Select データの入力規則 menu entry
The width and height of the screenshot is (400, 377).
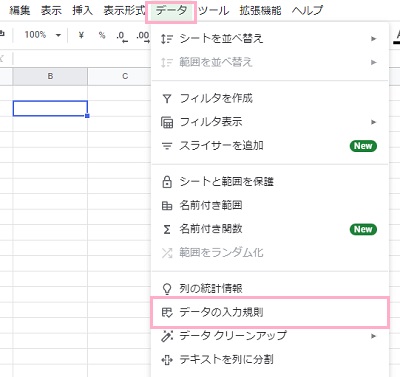pos(270,312)
